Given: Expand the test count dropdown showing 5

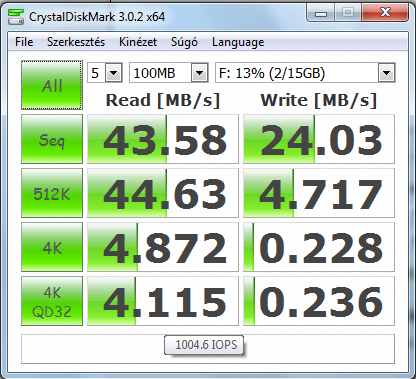Looking at the screenshot, I should click(x=114, y=73).
